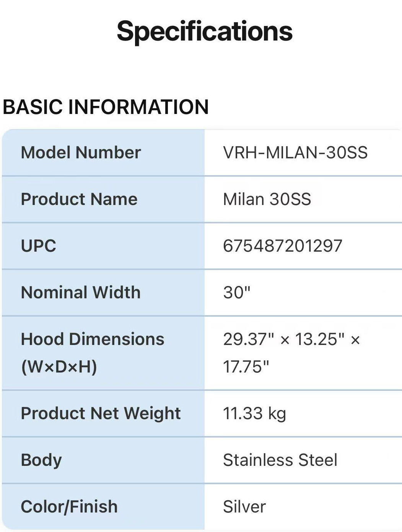The height and width of the screenshot is (532, 402).
Task: Click the Color/Finish label
Action: click(69, 507)
